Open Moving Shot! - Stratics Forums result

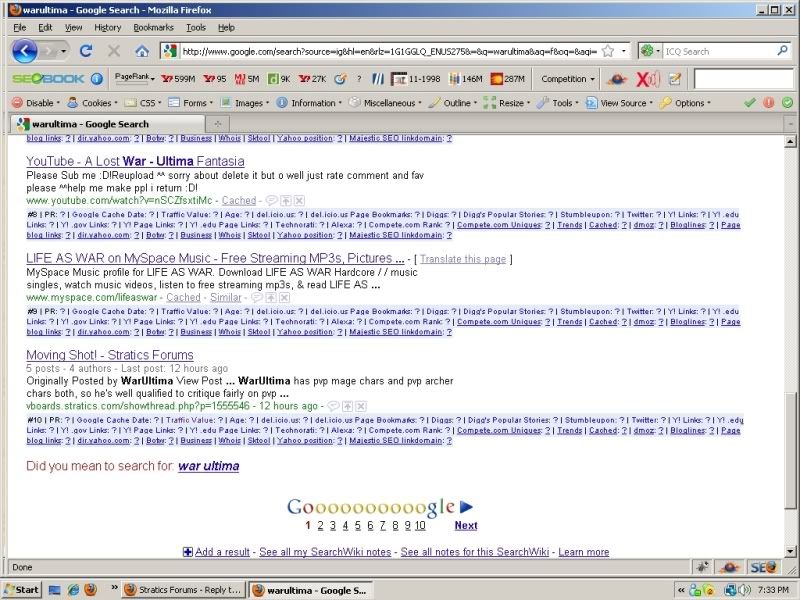110,355
